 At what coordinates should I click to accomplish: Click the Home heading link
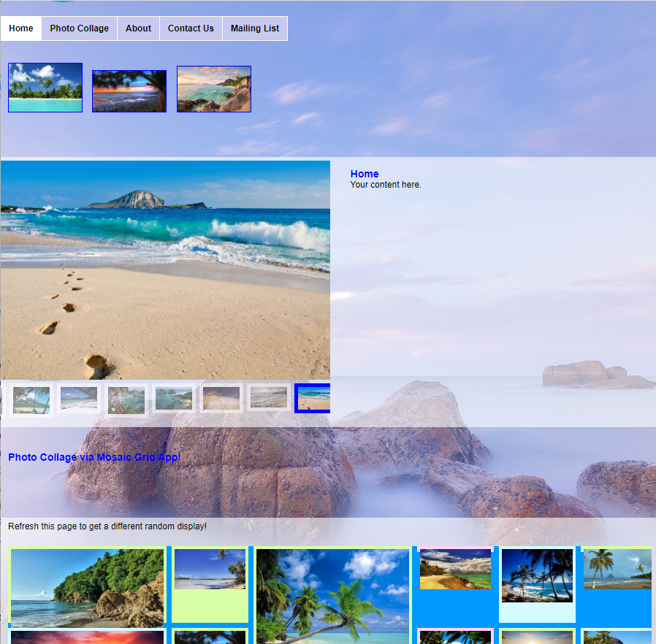point(365,174)
